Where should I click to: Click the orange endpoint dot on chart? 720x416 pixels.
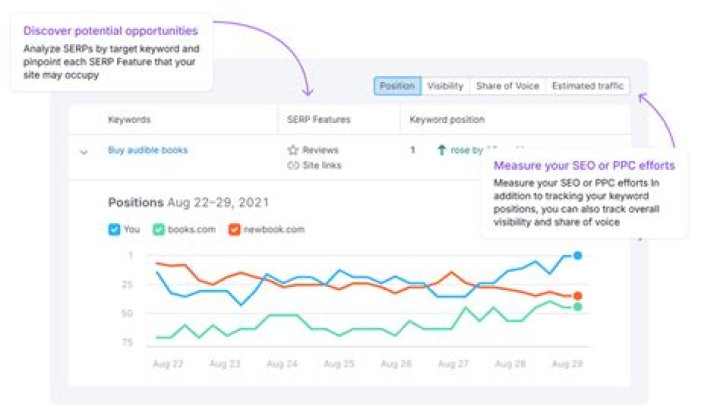pos(578,296)
